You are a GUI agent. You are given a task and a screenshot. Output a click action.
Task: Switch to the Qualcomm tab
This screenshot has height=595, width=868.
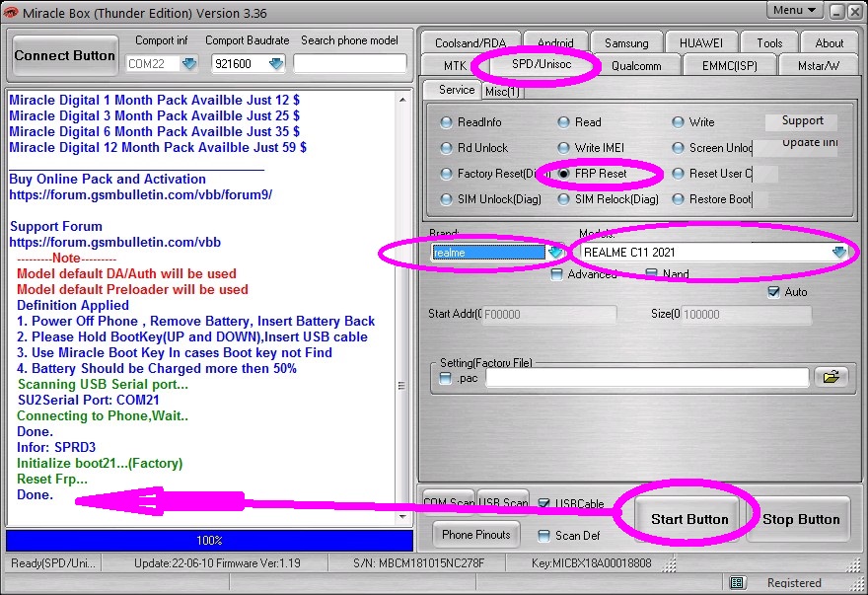click(x=636, y=65)
